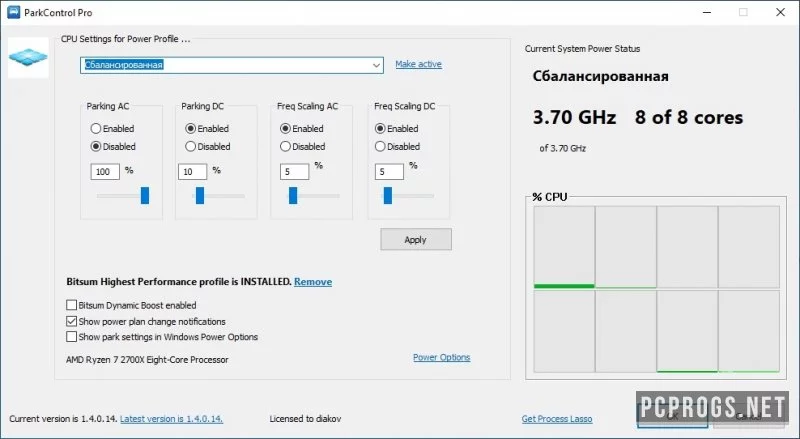Click the 8 of 8 cores text
The height and width of the screenshot is (439, 800).
click(689, 117)
